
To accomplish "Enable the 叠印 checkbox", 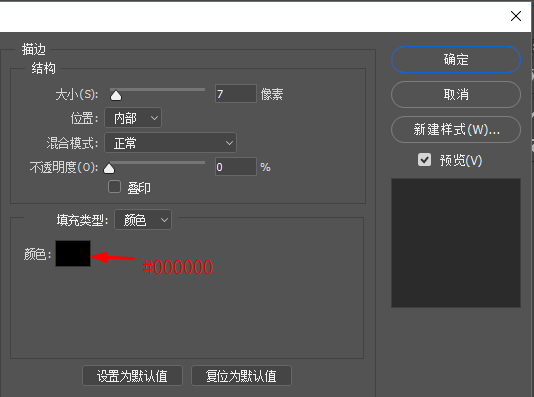I will [114, 187].
